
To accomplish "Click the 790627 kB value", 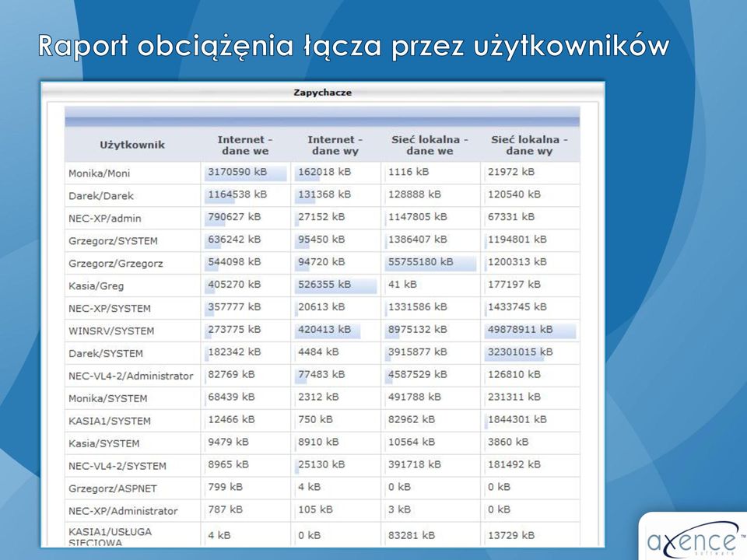I will pyautogui.click(x=234, y=217).
